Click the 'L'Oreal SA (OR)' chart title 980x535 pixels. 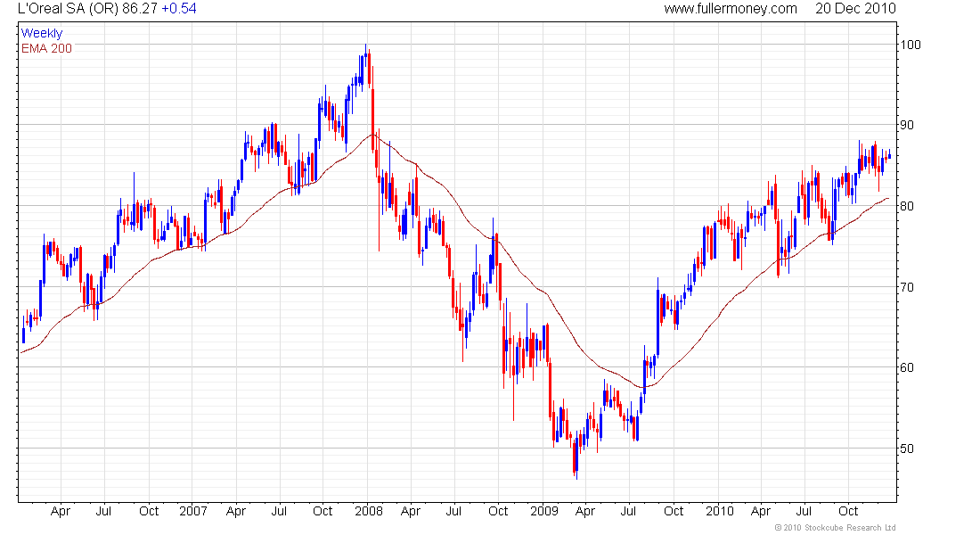68,9
